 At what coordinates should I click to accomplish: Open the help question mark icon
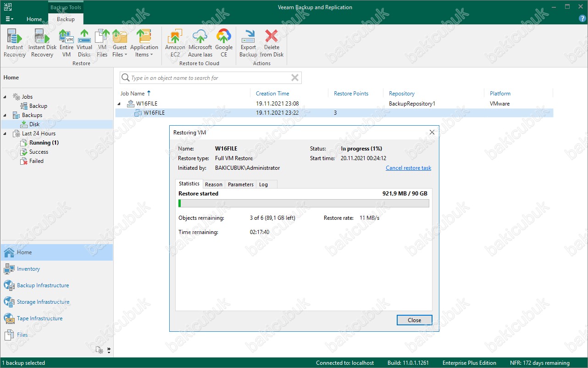point(582,19)
